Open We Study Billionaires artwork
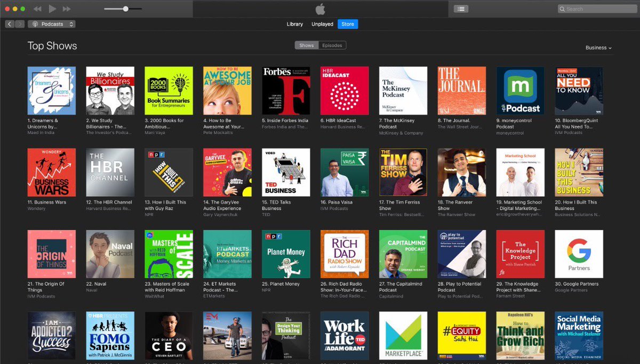Image resolution: width=640 pixels, height=364 pixels. (110, 91)
